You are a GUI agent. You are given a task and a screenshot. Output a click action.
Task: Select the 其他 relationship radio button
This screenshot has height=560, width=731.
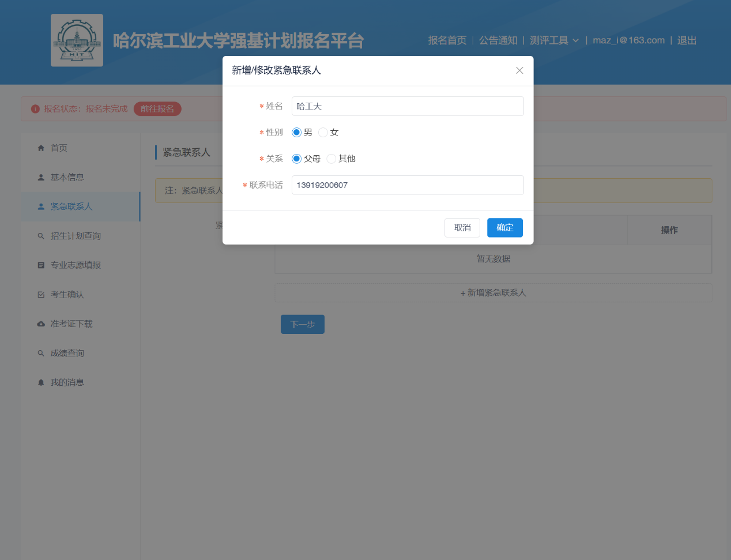click(331, 159)
